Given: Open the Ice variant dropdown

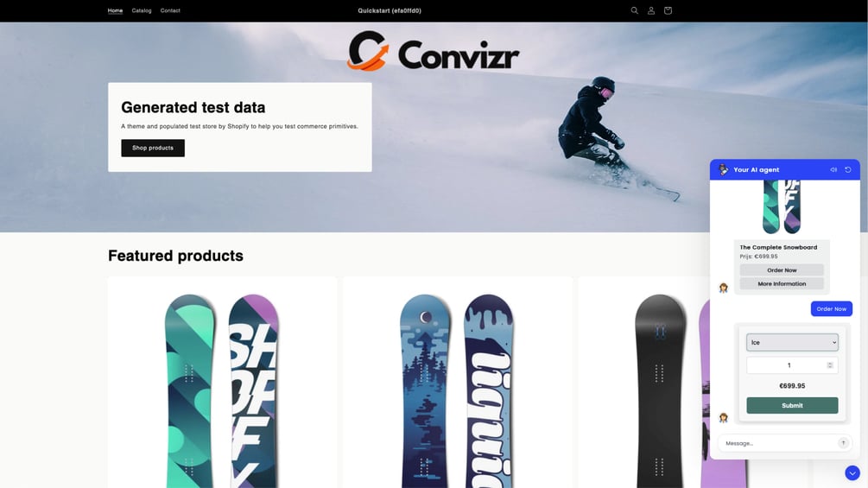Looking at the screenshot, I should click(792, 343).
